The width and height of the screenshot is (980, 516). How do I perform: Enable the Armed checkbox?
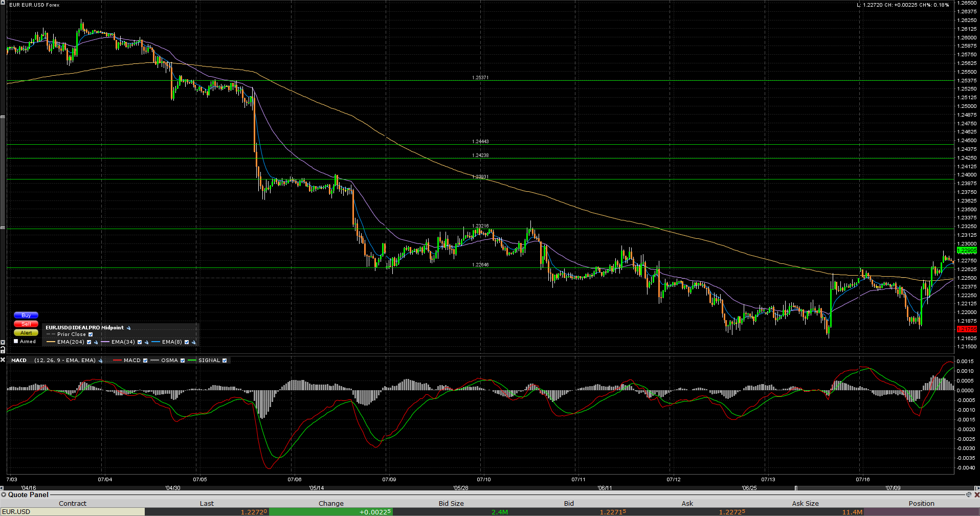coord(16,341)
